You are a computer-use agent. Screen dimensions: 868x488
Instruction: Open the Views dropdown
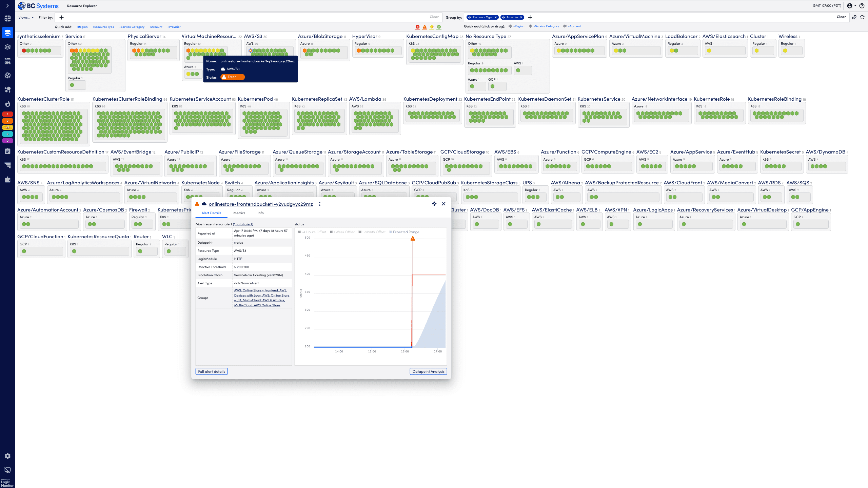[x=26, y=17]
